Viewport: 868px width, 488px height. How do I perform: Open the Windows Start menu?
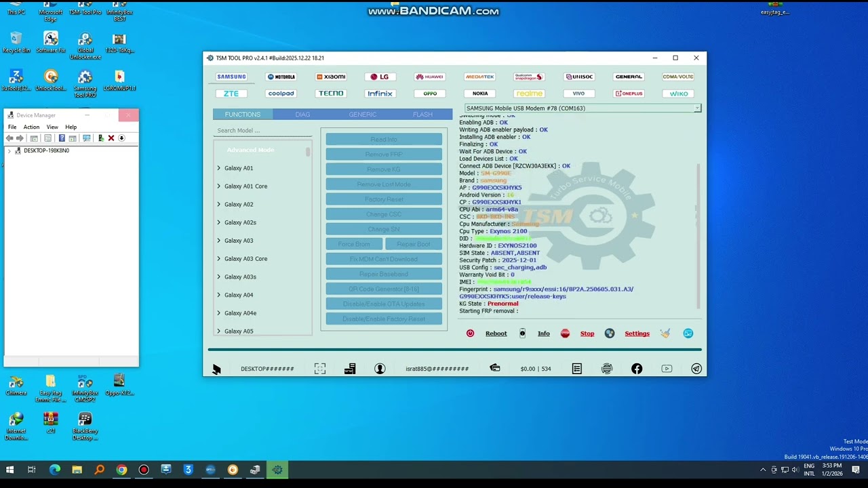(9, 470)
